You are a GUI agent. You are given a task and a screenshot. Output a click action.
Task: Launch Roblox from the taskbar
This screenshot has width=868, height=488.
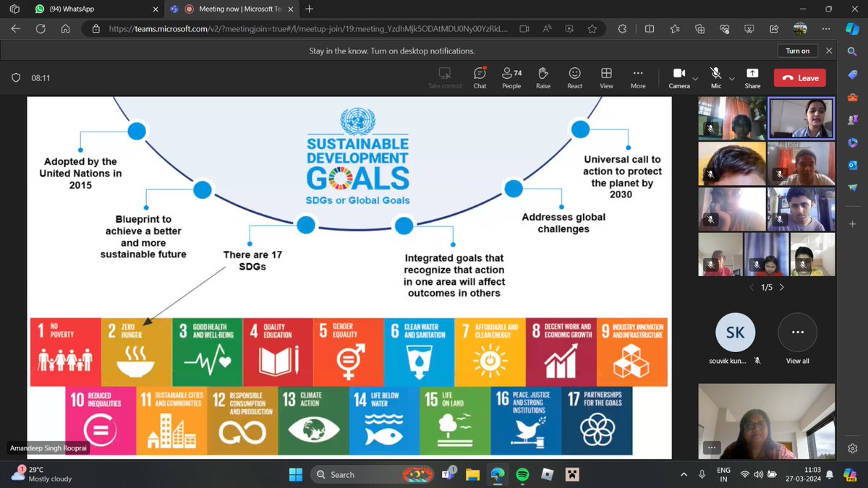(x=548, y=474)
